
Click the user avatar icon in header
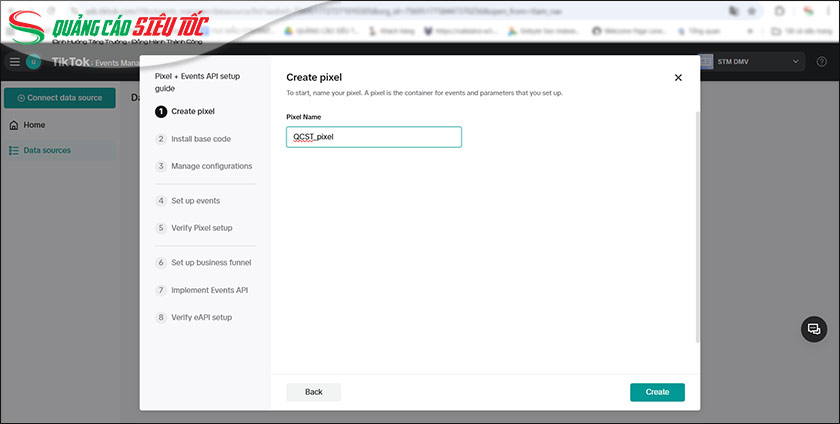[34, 62]
